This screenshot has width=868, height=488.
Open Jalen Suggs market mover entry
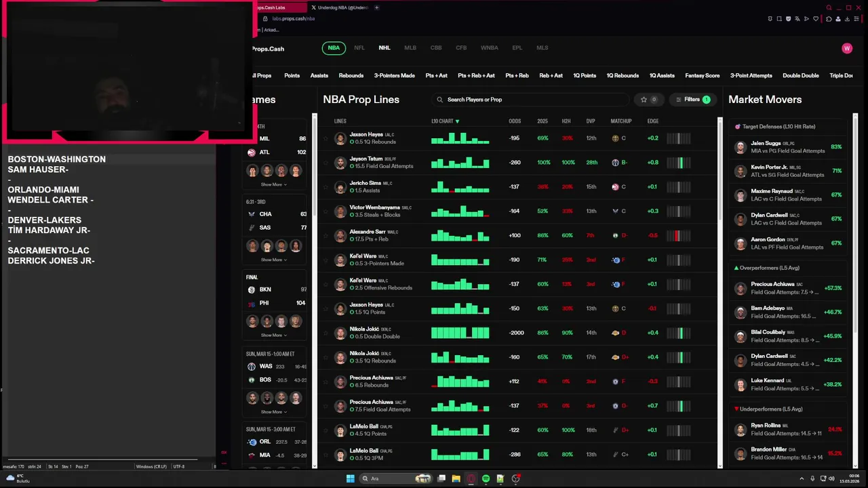coord(789,147)
